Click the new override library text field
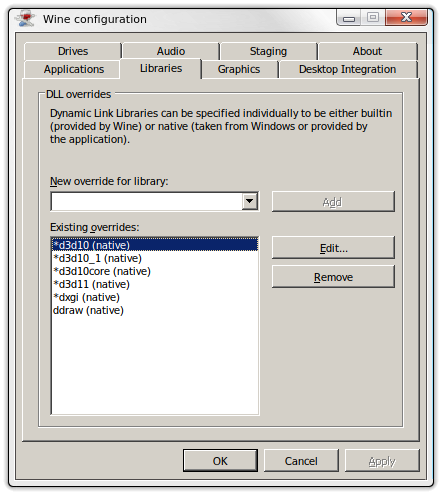The width and height of the screenshot is (442, 495). click(147, 201)
